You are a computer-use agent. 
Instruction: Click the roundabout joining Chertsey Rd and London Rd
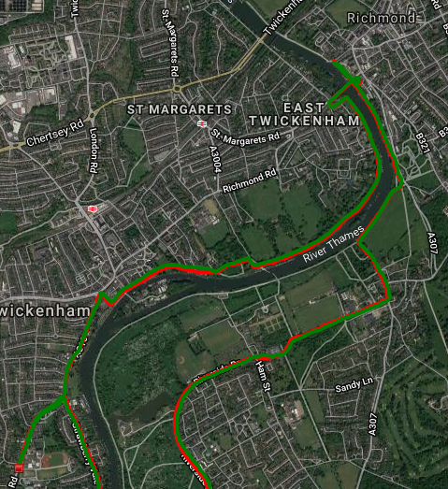[92, 116]
